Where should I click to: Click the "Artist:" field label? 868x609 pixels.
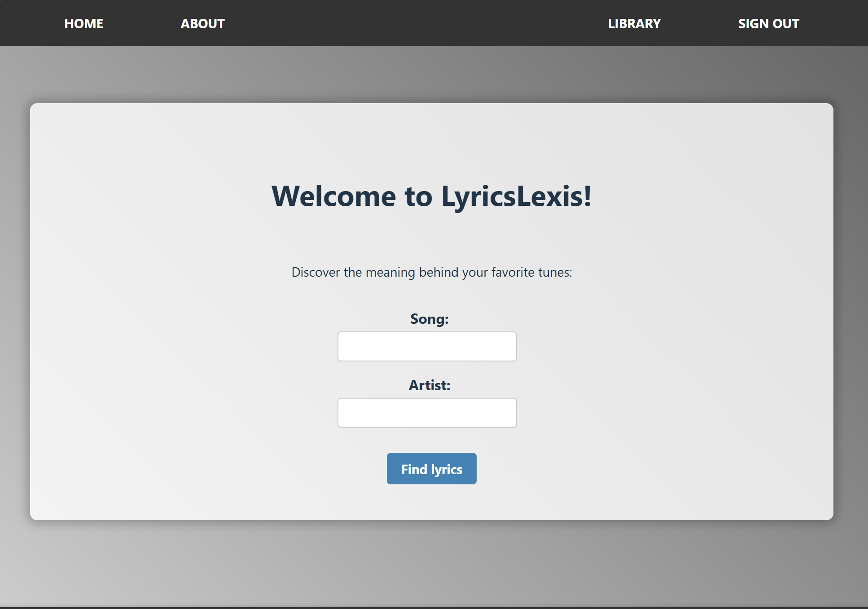(429, 385)
